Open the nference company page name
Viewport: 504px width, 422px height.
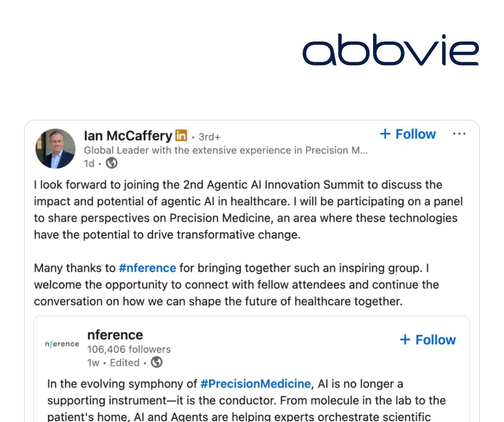point(115,335)
